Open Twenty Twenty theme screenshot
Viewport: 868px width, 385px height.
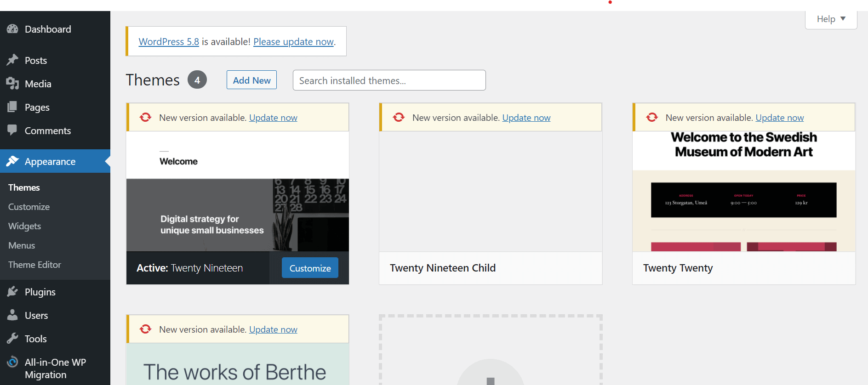(744, 191)
